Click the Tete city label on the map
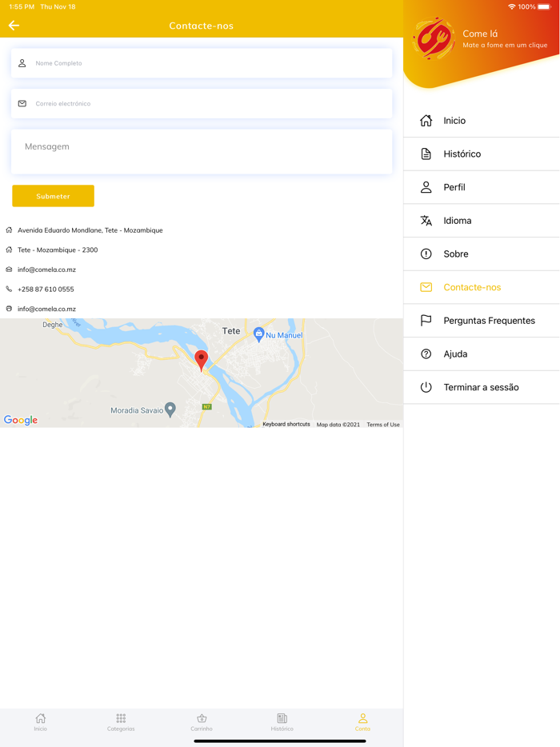560x747 pixels. coord(231,330)
